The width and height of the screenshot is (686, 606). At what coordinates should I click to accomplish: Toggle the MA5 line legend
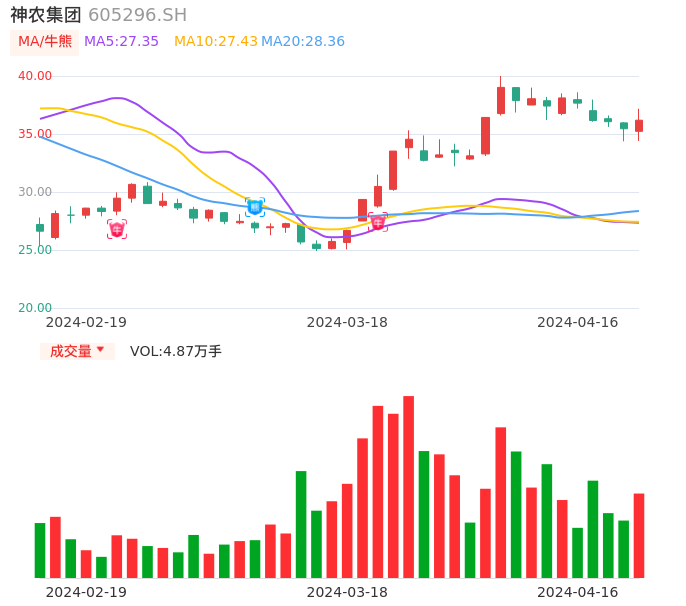[121, 42]
